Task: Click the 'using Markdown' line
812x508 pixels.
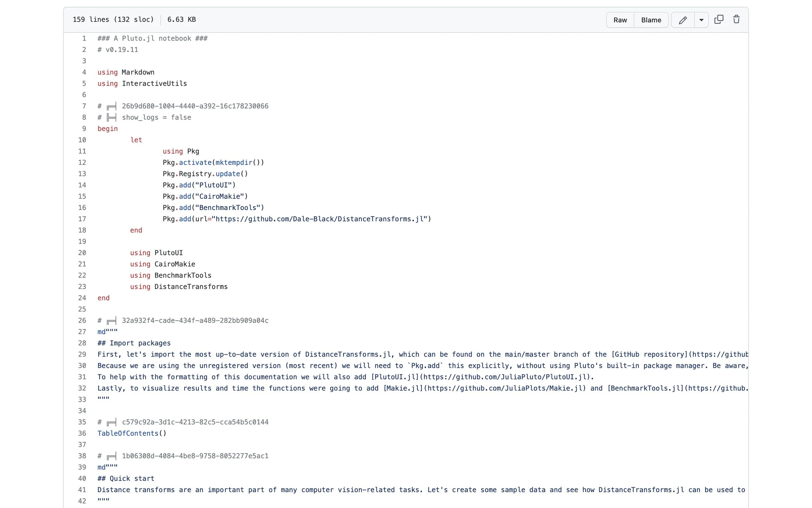Action: (x=126, y=72)
